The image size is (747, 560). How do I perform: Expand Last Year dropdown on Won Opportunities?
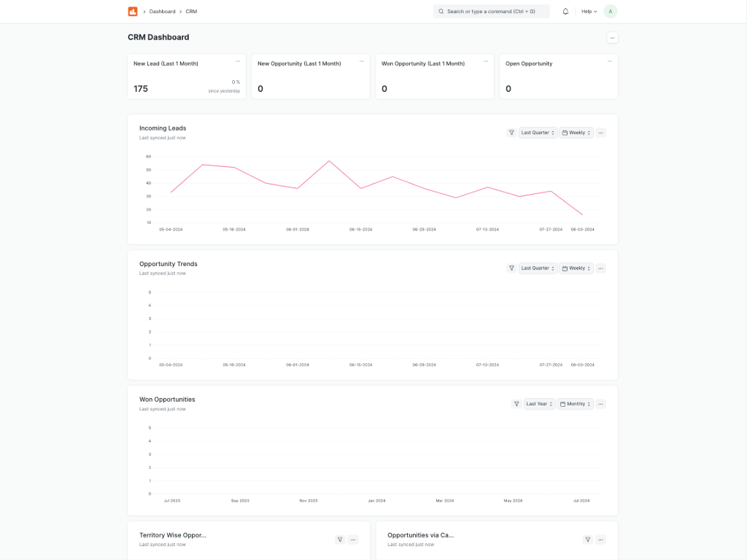point(540,404)
